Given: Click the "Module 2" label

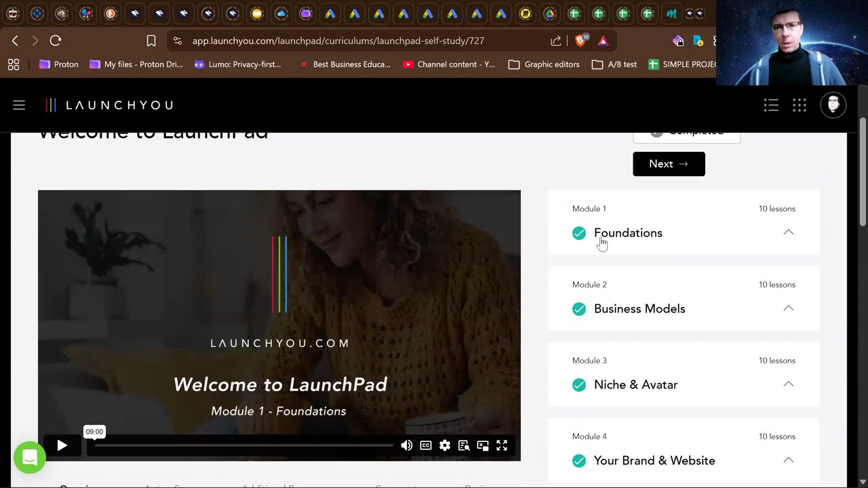Looking at the screenshot, I should tap(589, 285).
